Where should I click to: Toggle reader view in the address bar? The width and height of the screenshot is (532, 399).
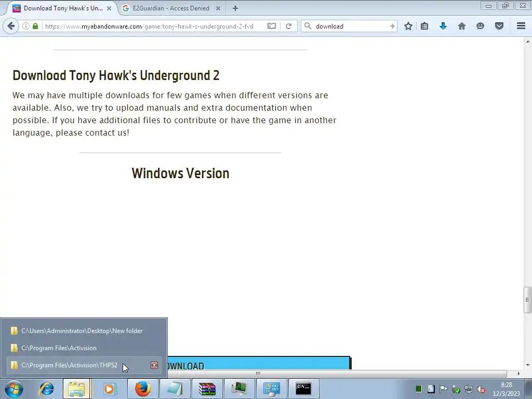pyautogui.click(x=271, y=26)
